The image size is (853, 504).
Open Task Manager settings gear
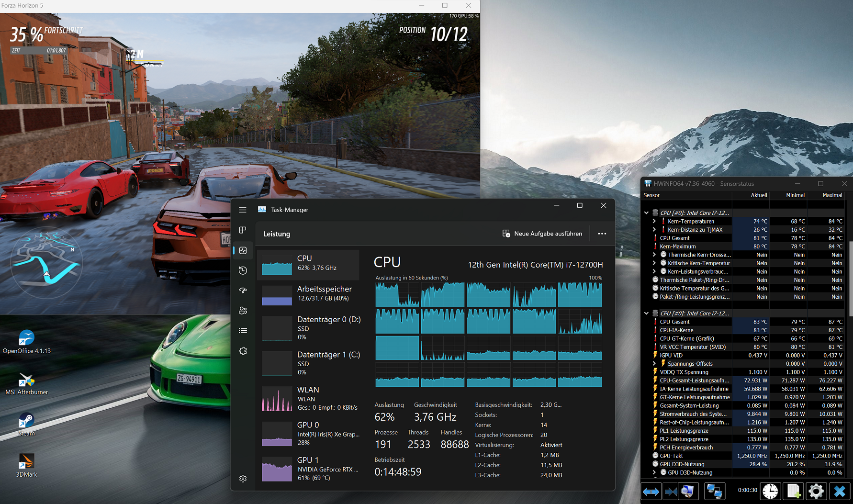click(243, 479)
